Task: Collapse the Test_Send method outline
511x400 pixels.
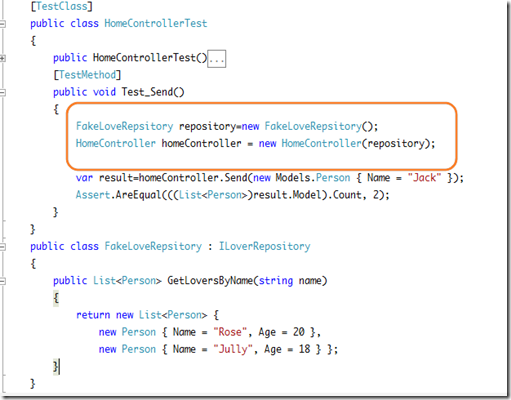Action: point(2,93)
